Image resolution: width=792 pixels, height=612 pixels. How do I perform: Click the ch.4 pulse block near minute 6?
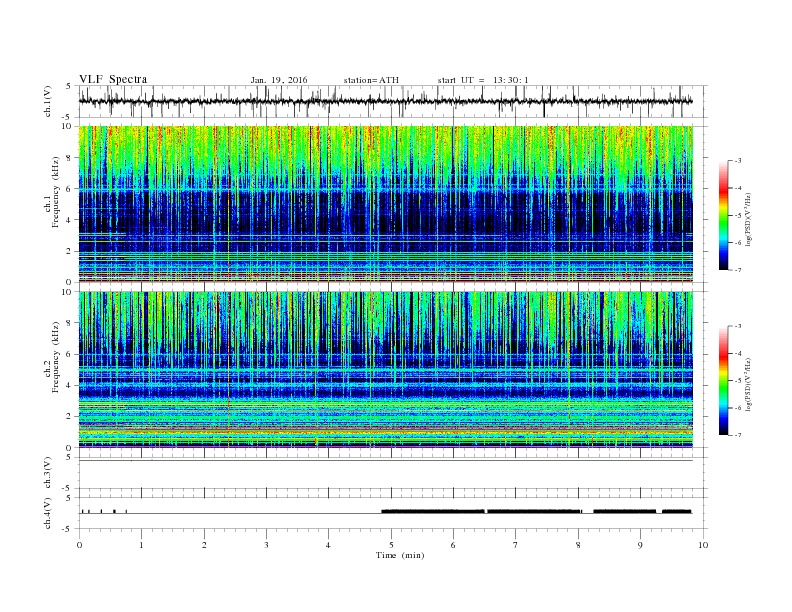point(433,511)
